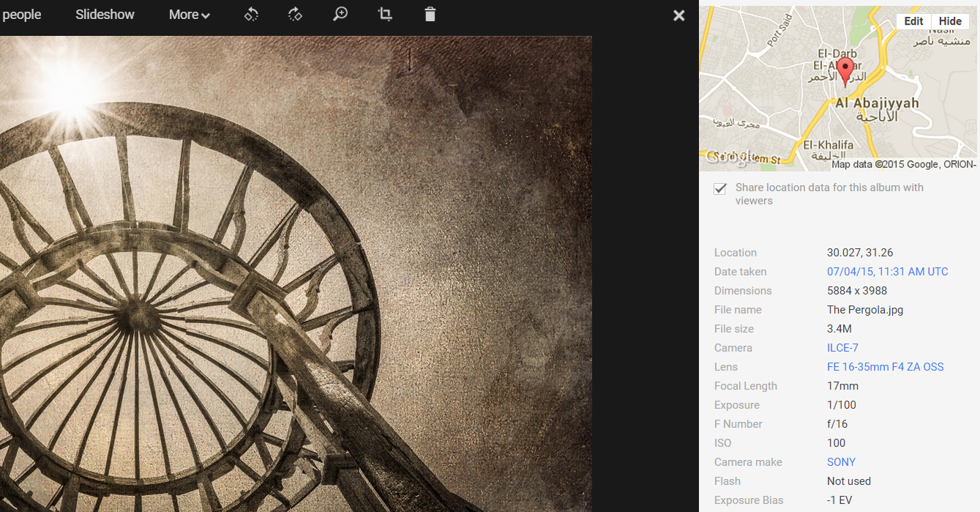Start the Slideshow
This screenshot has height=512, width=980.
click(105, 15)
